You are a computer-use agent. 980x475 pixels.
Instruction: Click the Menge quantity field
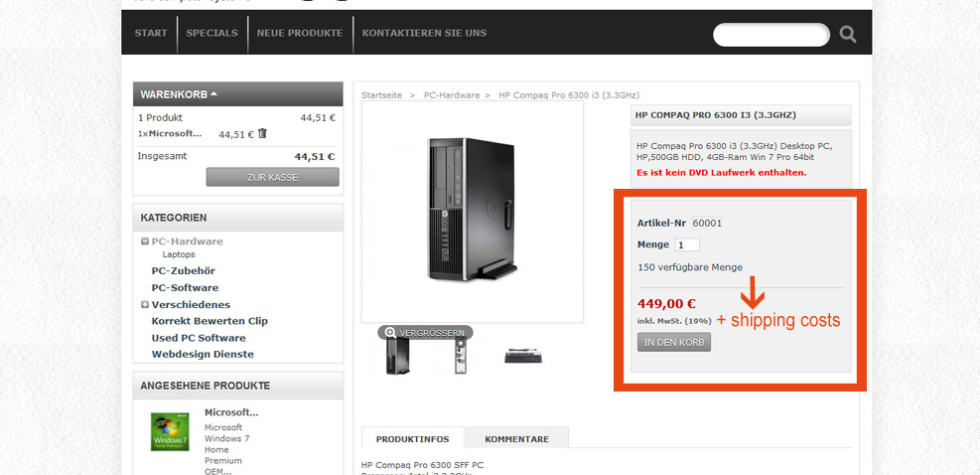687,244
